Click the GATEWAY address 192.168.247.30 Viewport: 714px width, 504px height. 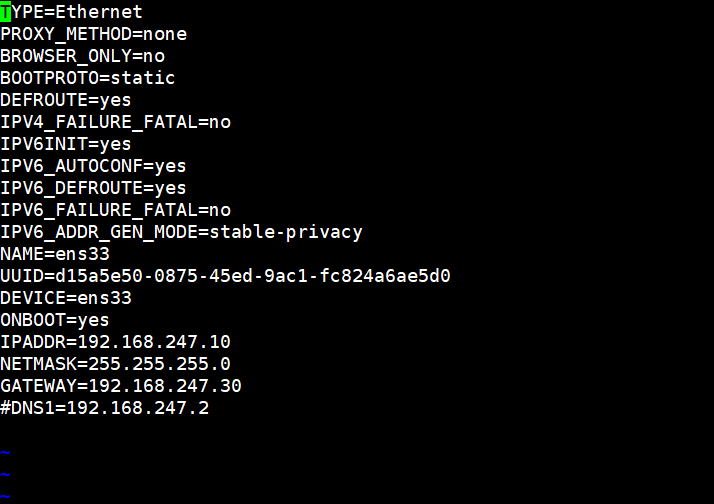pyautogui.click(x=165, y=386)
